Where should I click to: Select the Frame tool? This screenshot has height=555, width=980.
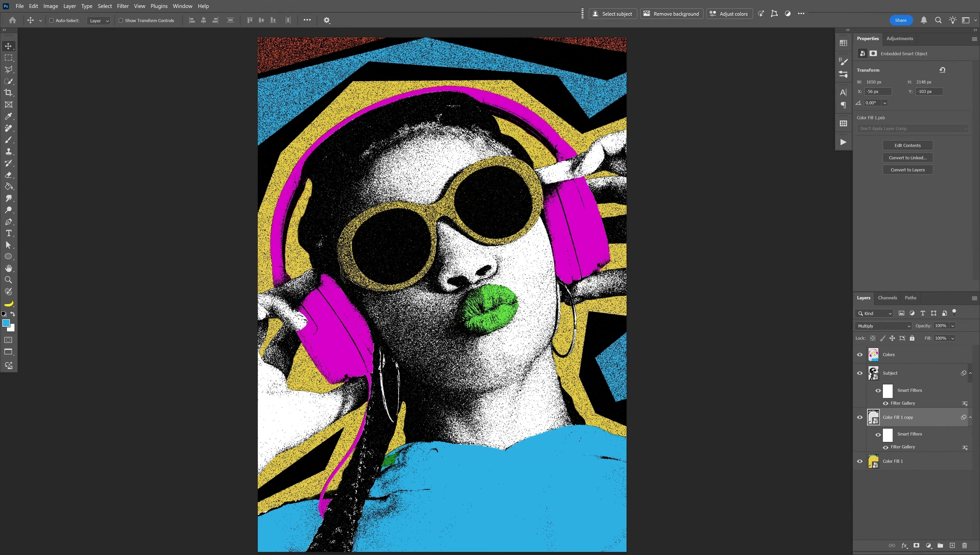click(8, 104)
